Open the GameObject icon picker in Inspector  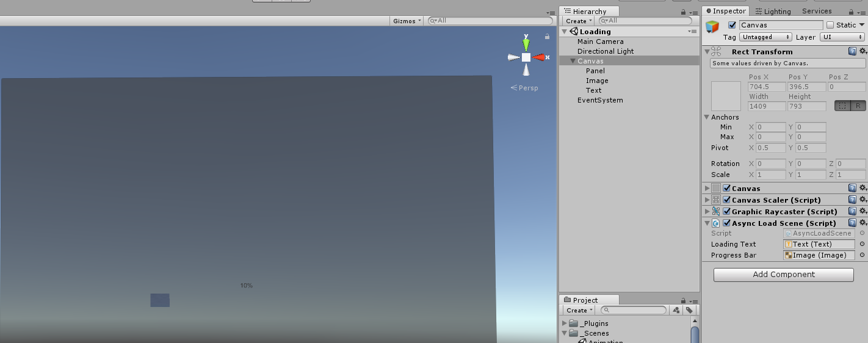[x=712, y=27]
